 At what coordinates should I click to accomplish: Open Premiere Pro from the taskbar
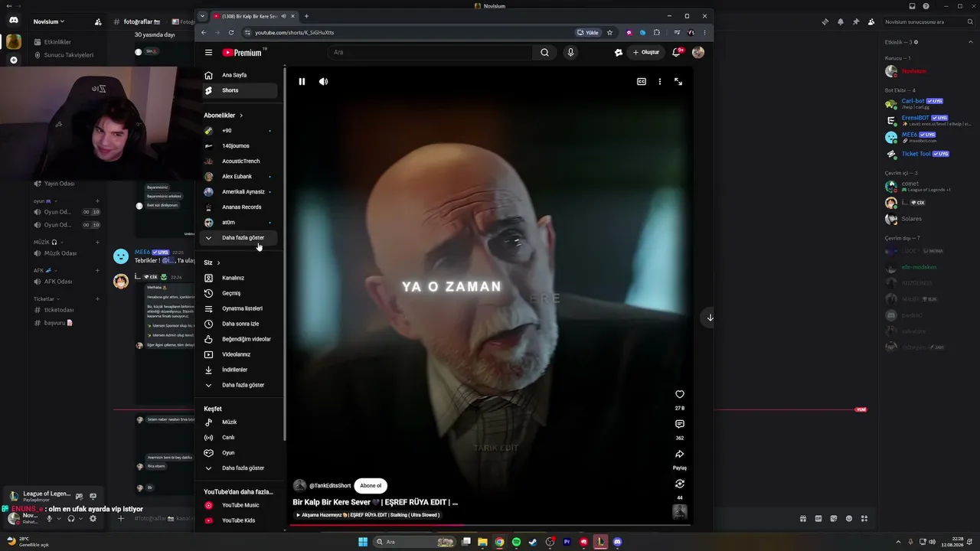[567, 542]
